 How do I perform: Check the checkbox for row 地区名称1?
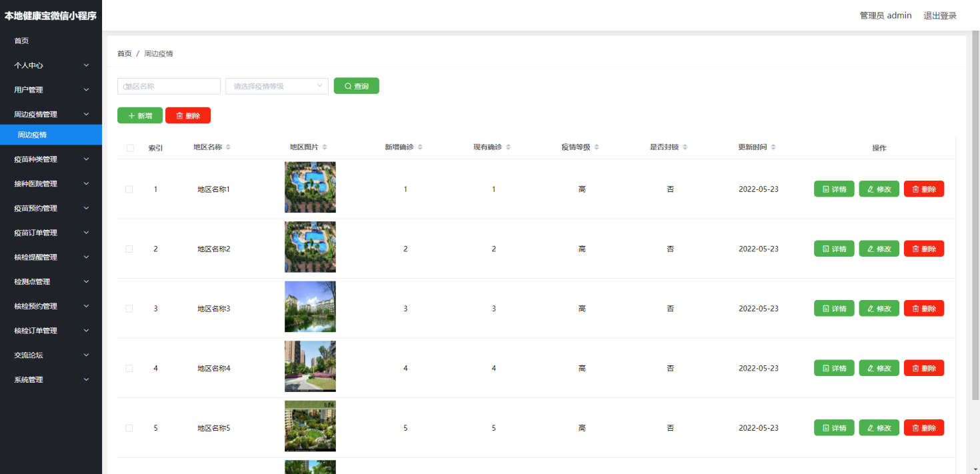pos(129,189)
